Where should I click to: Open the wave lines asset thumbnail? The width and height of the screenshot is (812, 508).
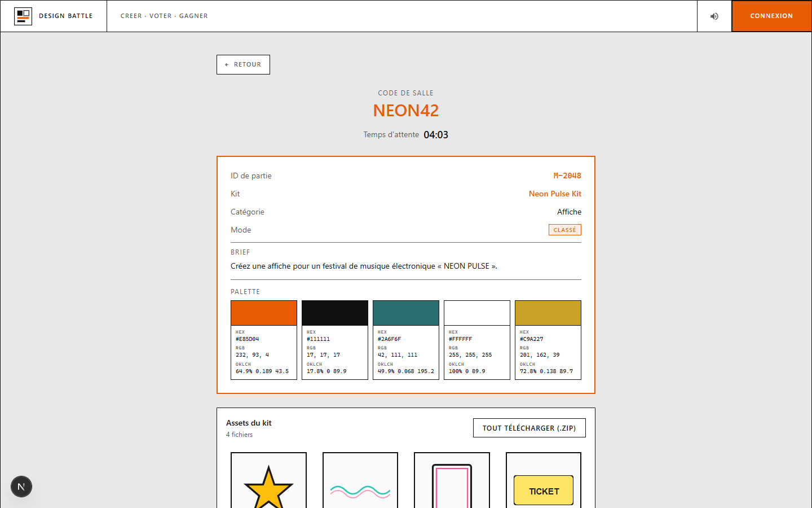tap(360, 480)
